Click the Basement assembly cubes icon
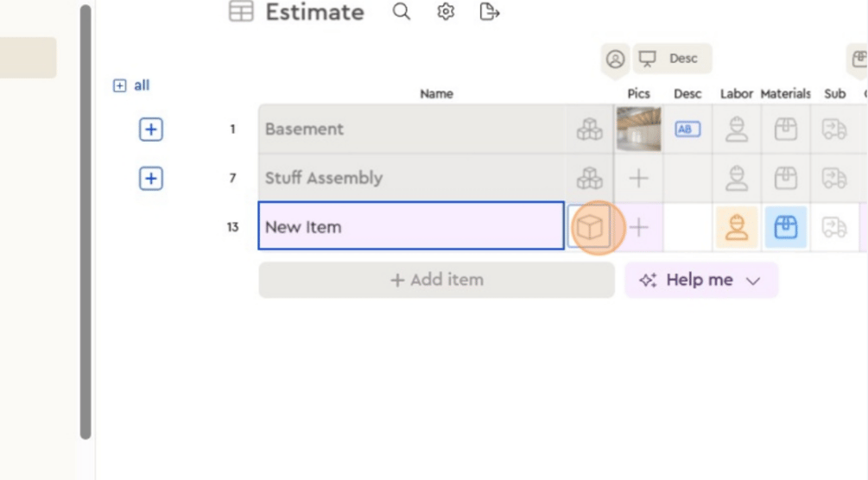This screenshot has height=480, width=868. (590, 129)
